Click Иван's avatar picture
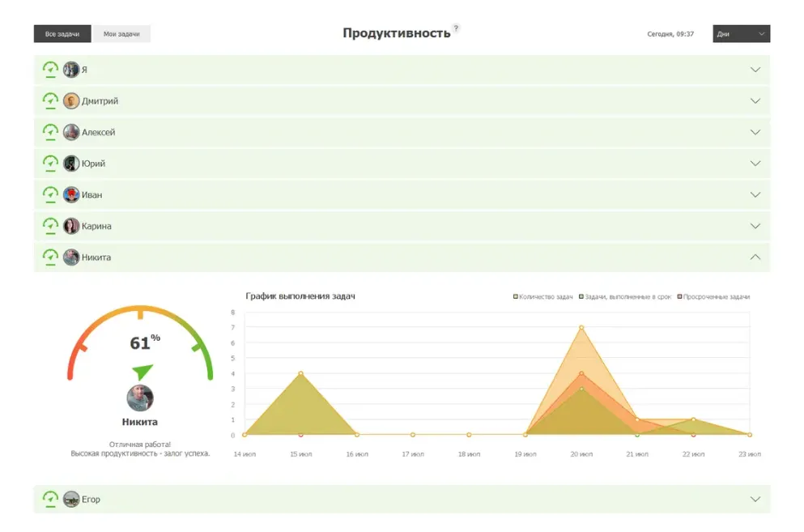This screenshot has width=804, height=532. pos(71,195)
